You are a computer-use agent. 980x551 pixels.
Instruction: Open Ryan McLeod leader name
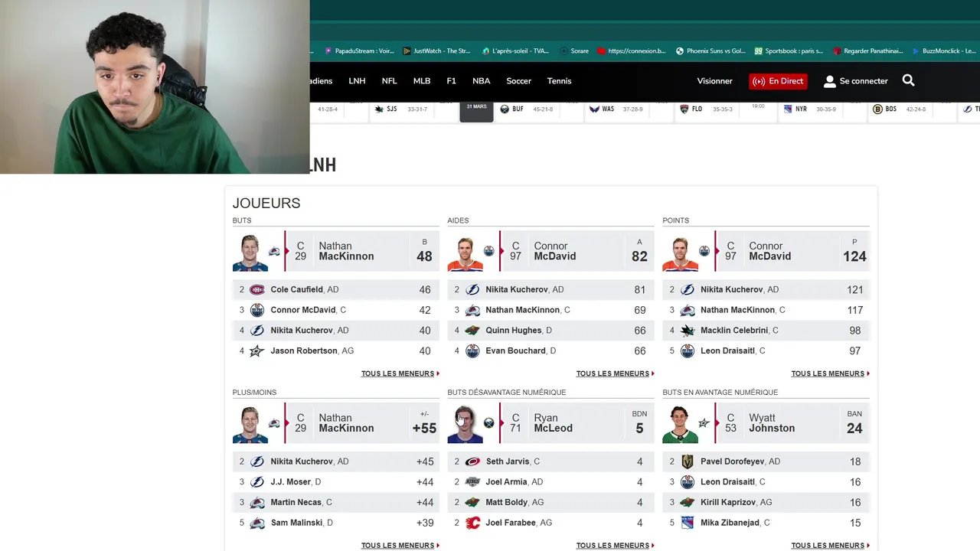[x=553, y=423]
